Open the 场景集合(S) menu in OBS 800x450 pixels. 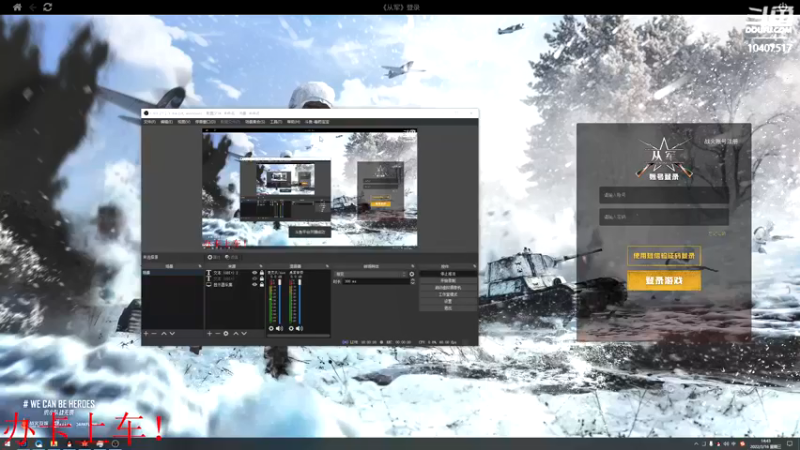[255, 122]
